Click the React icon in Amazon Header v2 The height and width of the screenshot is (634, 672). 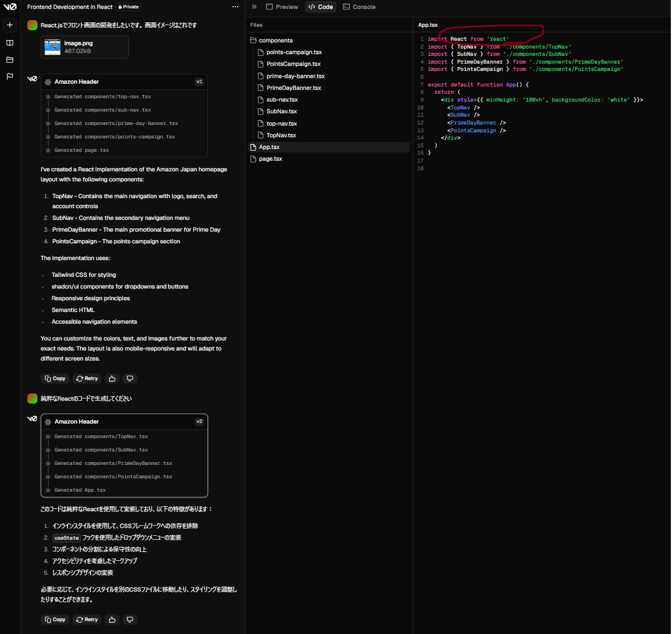tap(49, 421)
